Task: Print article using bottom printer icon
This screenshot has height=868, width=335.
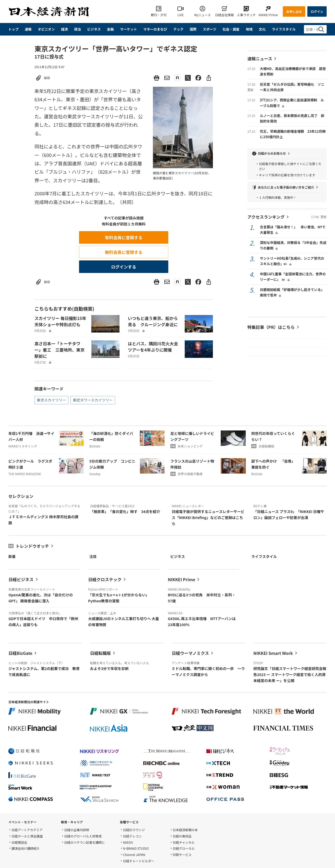Action: point(157,282)
